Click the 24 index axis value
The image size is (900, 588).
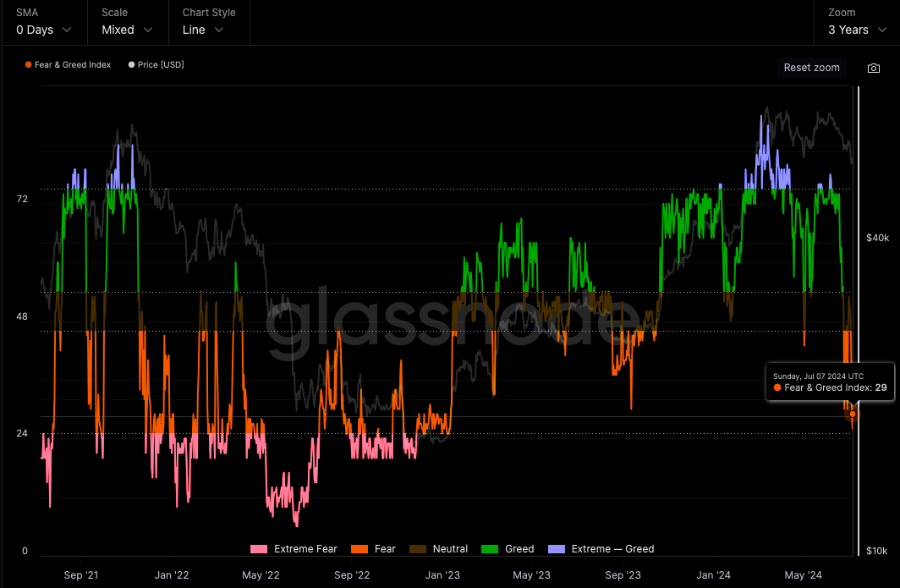[x=22, y=433]
